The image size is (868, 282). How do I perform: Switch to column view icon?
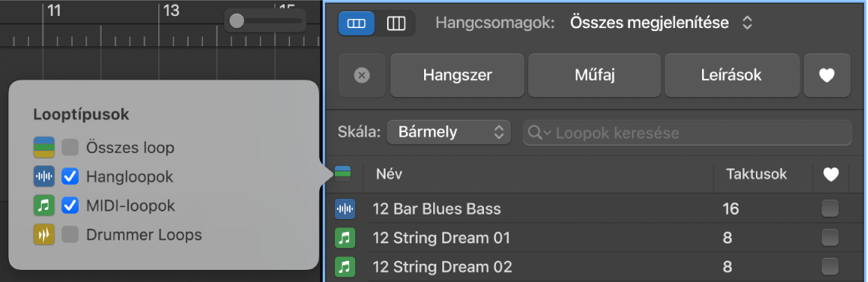[396, 23]
